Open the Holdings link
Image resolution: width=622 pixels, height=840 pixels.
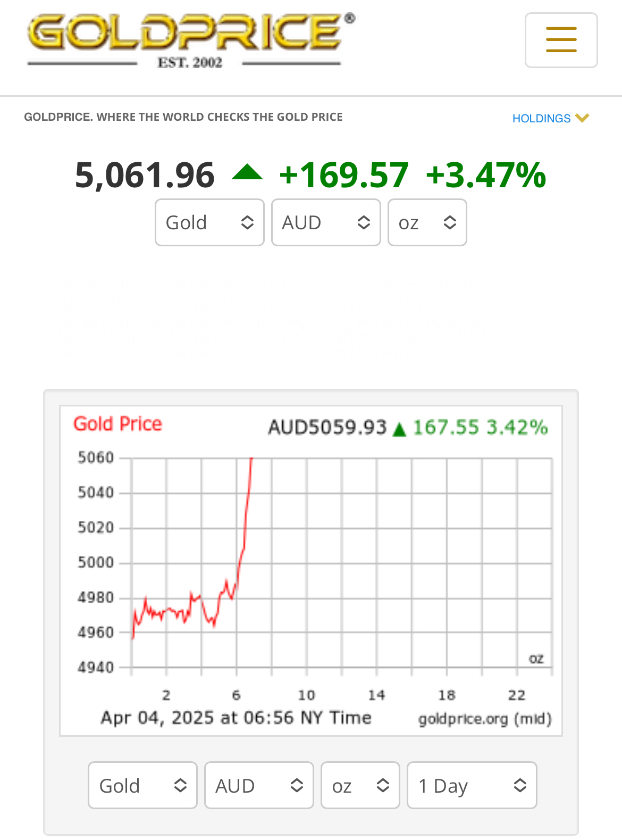click(x=541, y=118)
